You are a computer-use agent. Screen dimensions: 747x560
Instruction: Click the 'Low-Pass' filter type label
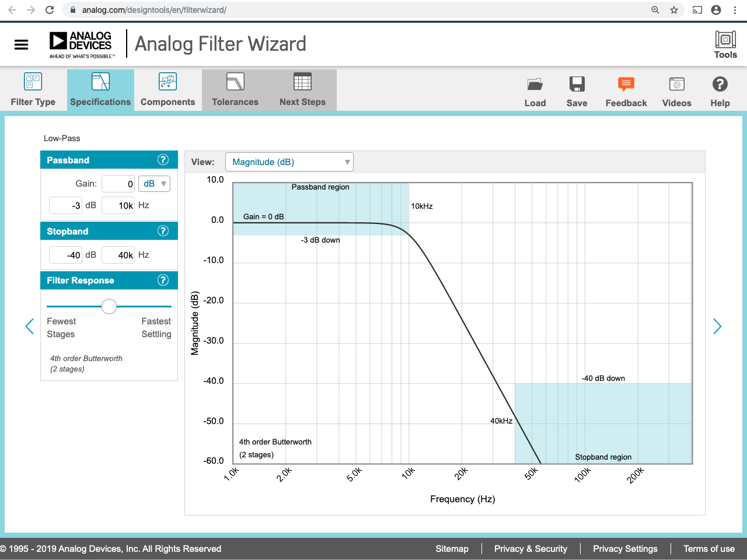[62, 138]
